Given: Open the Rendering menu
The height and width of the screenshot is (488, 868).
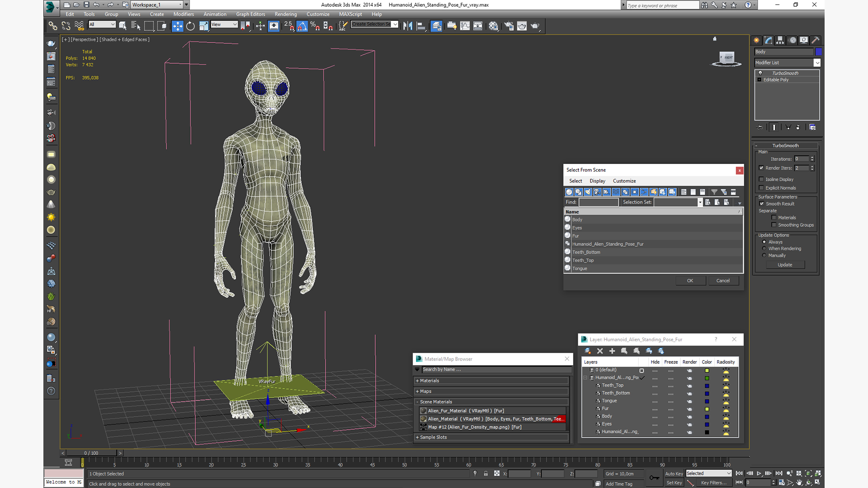Looking at the screenshot, I should click(x=286, y=14).
